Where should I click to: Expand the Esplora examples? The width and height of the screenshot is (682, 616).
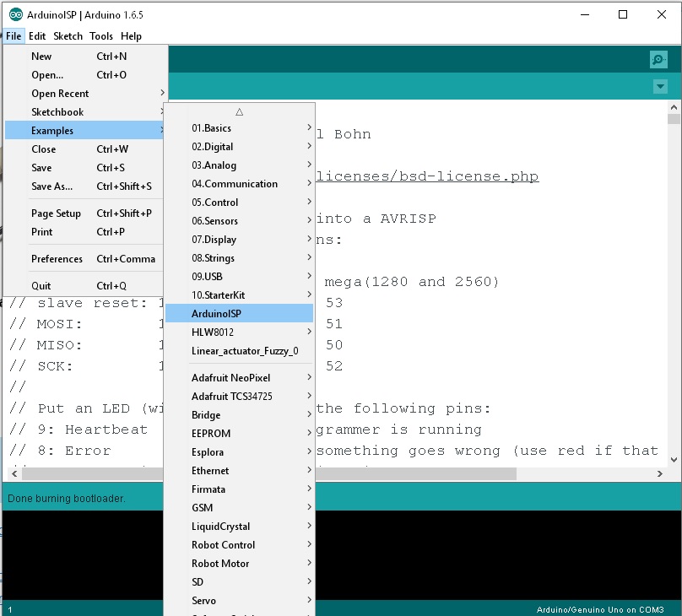[239, 452]
